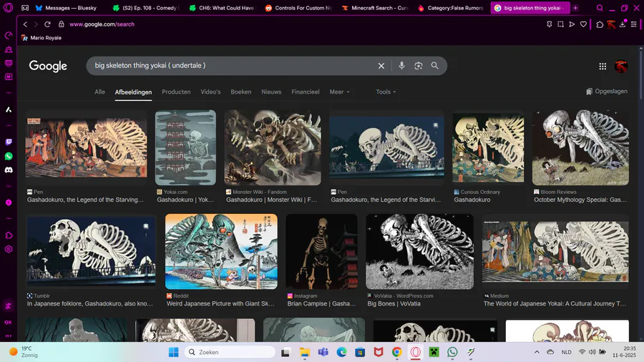Image resolution: width=644 pixels, height=362 pixels.
Task: Open Aria AI icon in sidebar
Action: [9, 109]
